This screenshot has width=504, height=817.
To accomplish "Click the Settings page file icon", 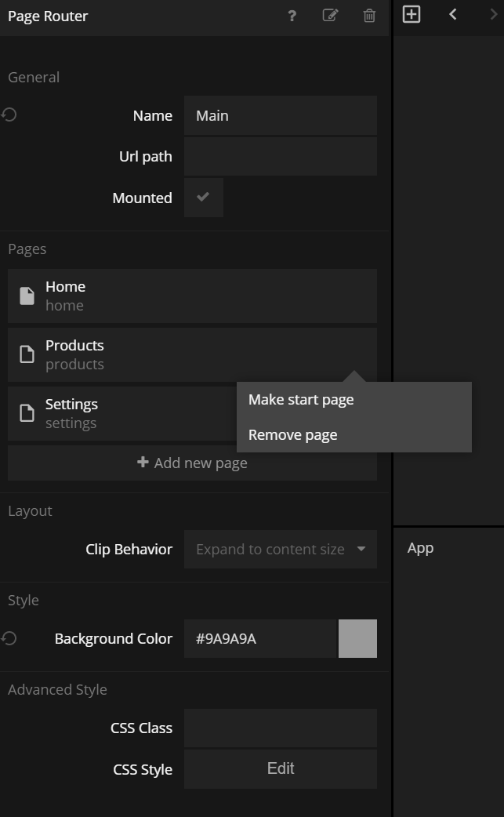I will coord(27,413).
